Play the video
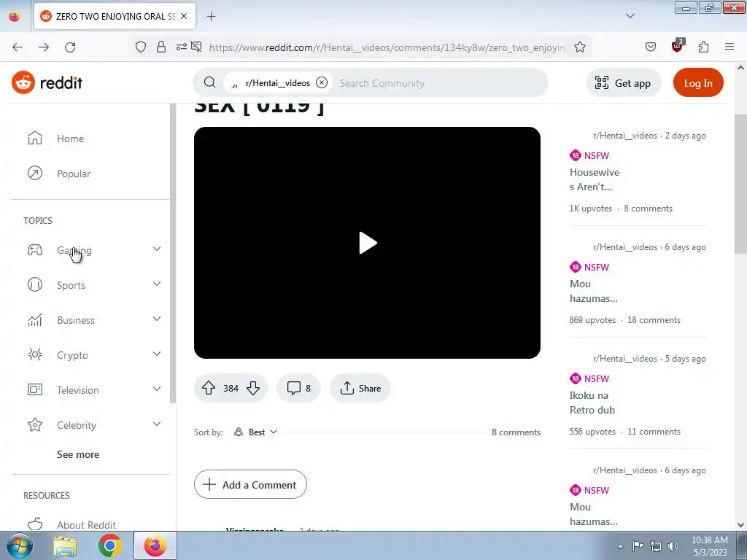This screenshot has height=560, width=747. coord(368,243)
